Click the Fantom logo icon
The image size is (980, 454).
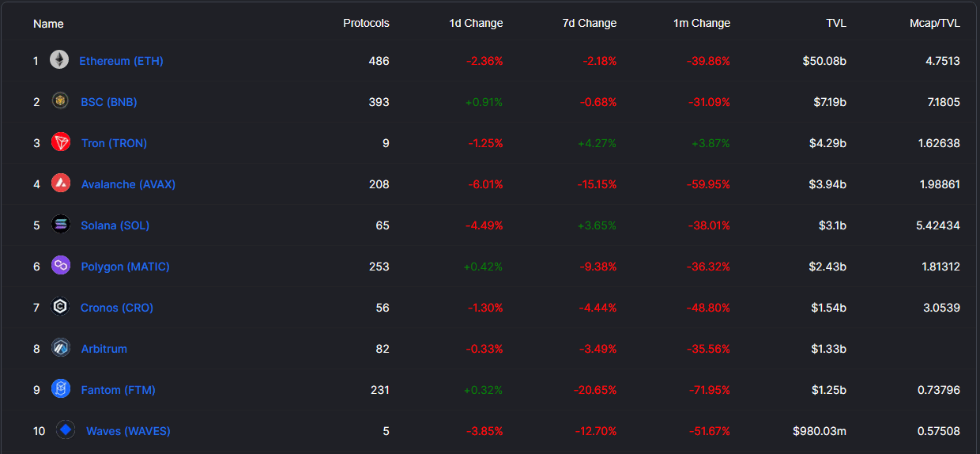(x=61, y=389)
